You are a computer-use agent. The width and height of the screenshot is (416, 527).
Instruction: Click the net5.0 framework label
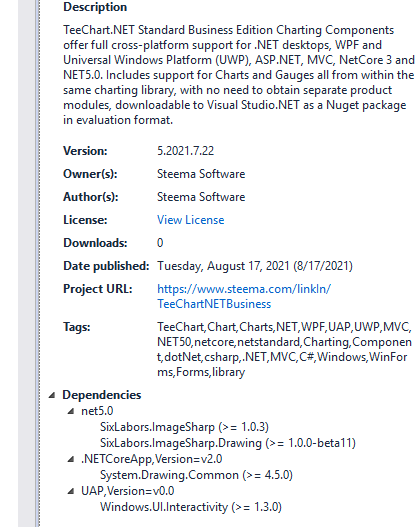coord(97,411)
